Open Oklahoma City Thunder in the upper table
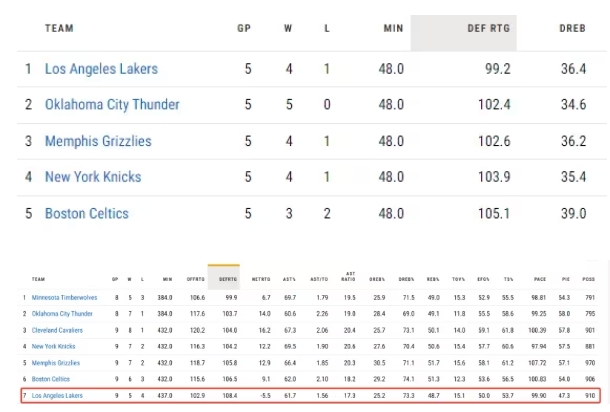 pyautogui.click(x=112, y=105)
